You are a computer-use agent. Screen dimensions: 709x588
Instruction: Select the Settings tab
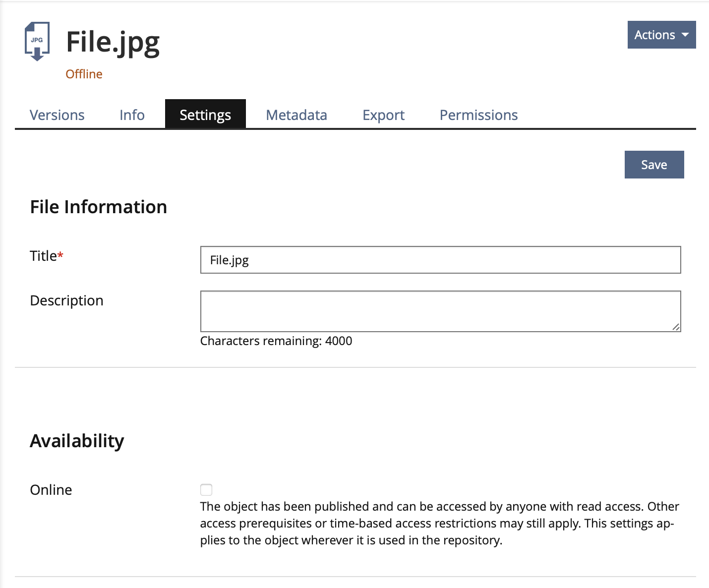205,115
